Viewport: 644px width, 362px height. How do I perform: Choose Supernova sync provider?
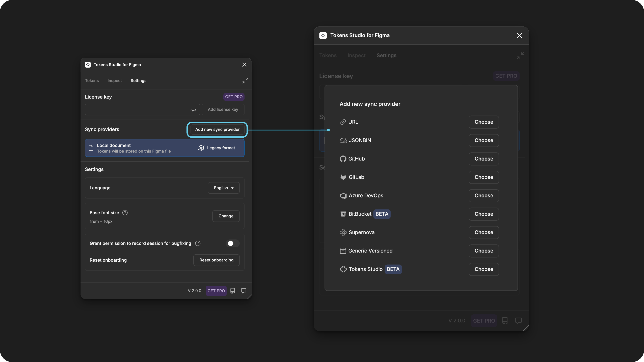pyautogui.click(x=484, y=232)
